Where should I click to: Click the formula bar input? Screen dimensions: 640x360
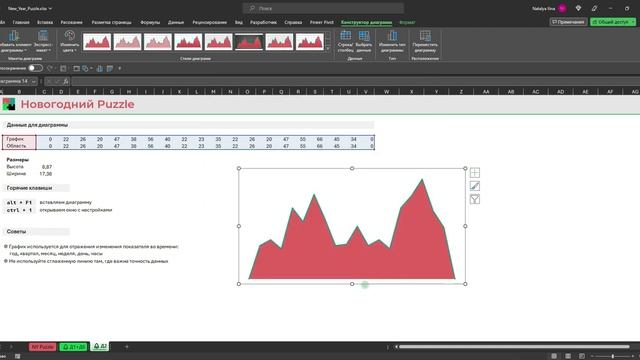pos(355,81)
